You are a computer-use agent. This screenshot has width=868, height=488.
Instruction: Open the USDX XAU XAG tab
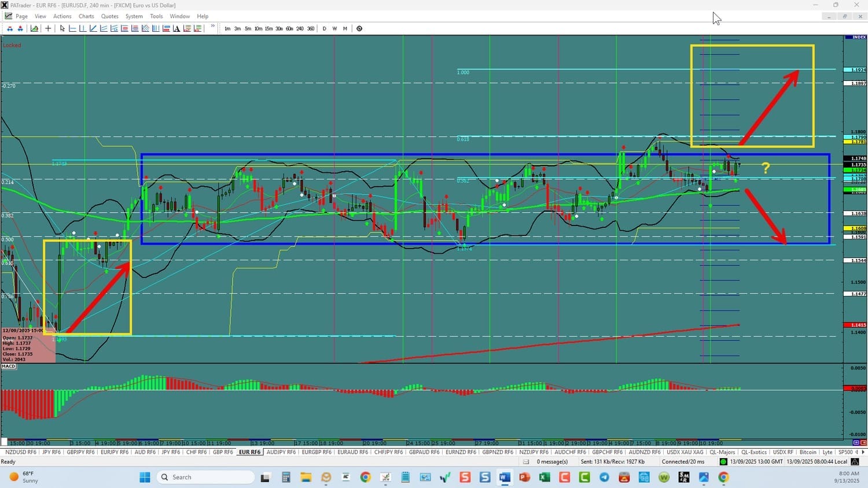pyautogui.click(x=685, y=452)
